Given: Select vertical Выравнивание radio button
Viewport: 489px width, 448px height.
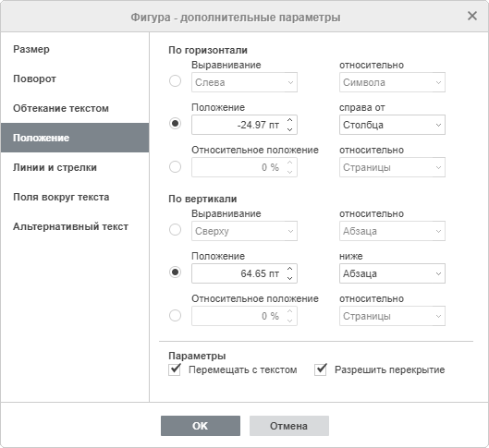Looking at the screenshot, I should [175, 230].
